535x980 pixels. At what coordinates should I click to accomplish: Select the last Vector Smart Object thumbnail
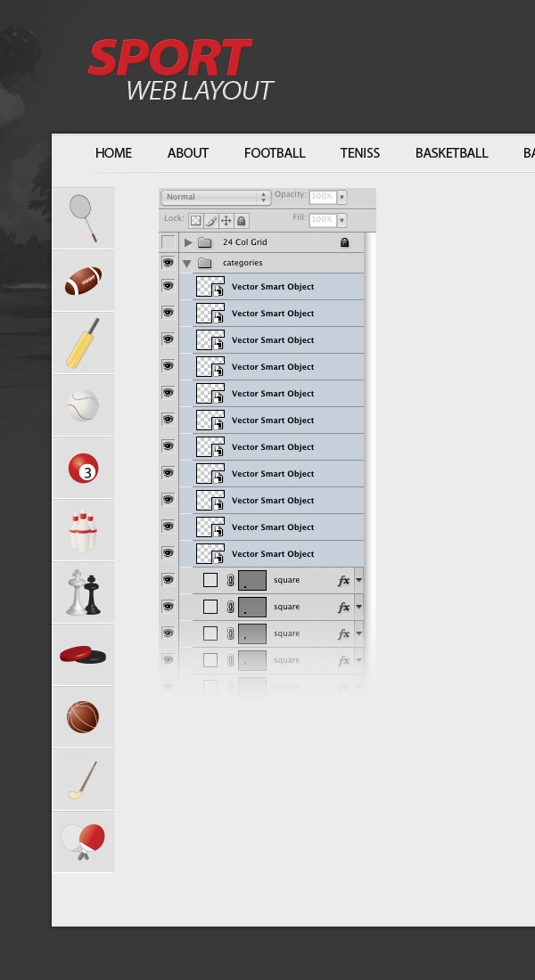click(210, 554)
